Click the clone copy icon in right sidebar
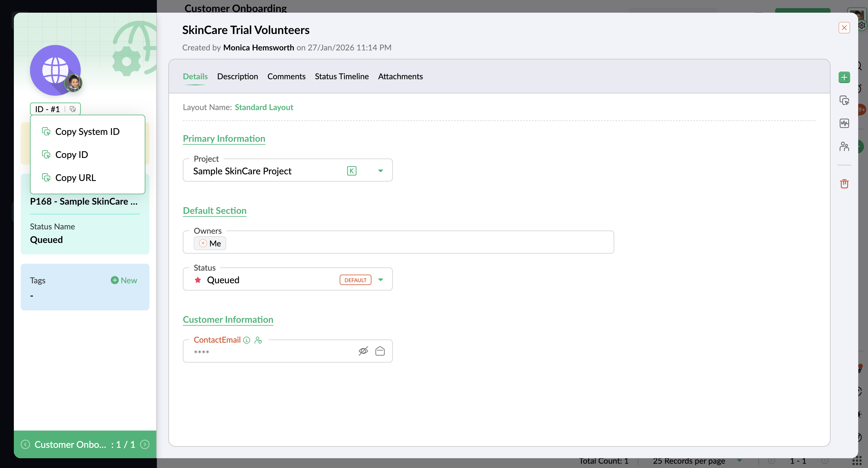Image resolution: width=868 pixels, height=468 pixels. 844,100
